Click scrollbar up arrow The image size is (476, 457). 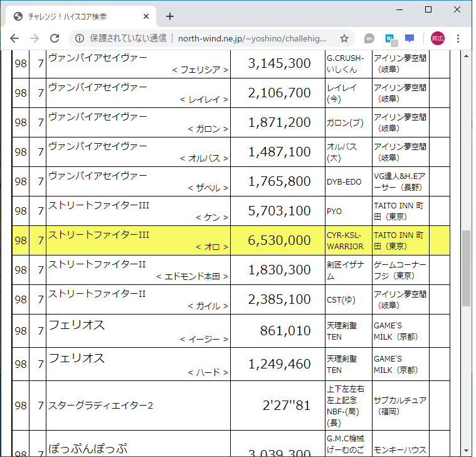[467, 56]
